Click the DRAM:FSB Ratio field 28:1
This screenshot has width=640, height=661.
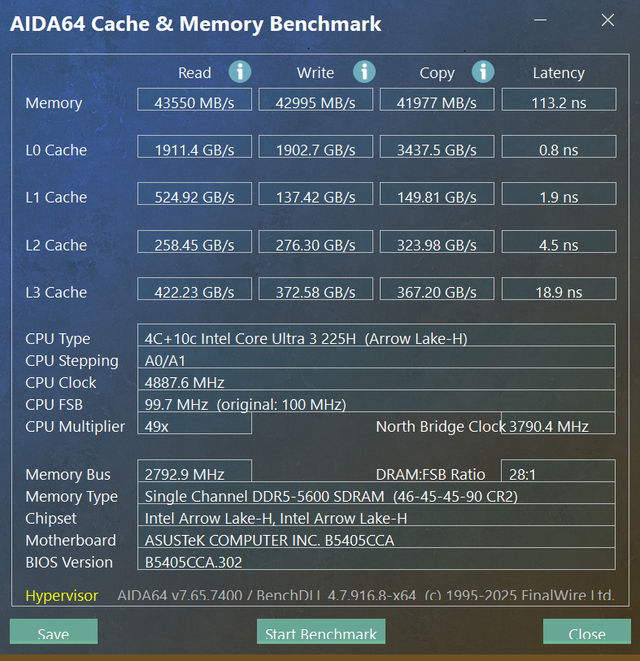point(558,471)
